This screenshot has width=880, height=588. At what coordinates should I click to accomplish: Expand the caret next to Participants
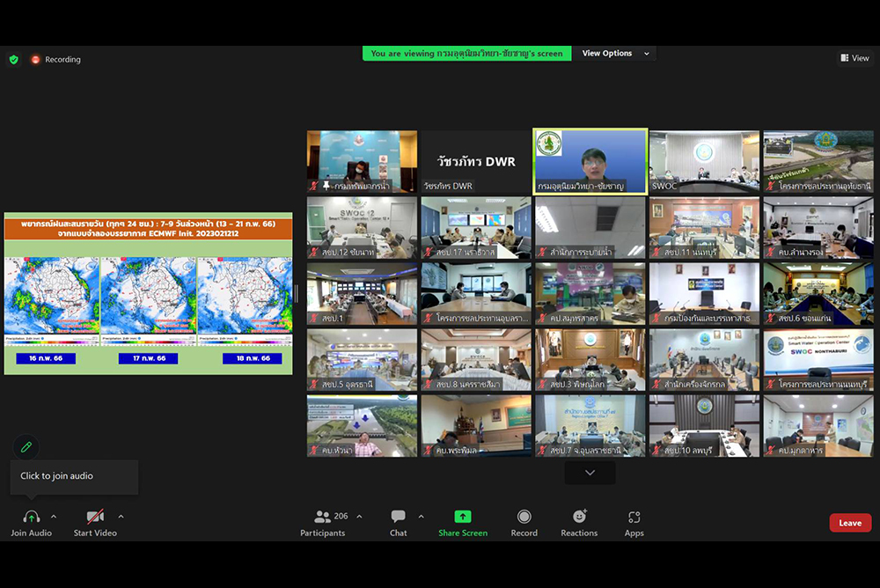click(x=359, y=517)
